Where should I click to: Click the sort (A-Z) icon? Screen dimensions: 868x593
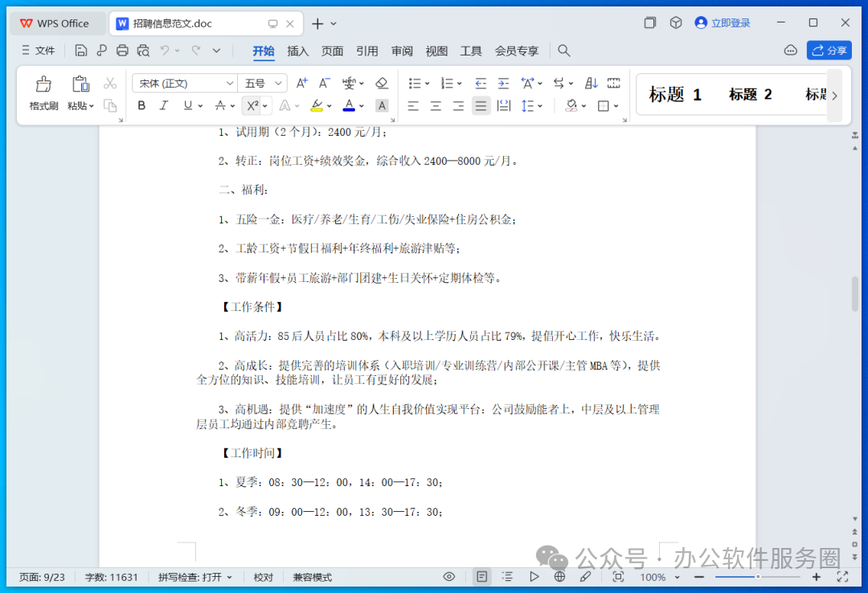click(592, 83)
